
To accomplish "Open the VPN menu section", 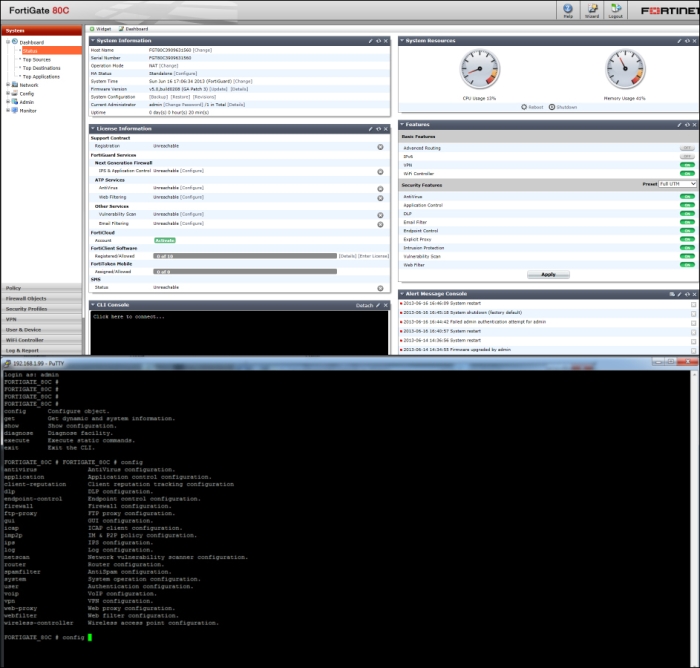I will click(x=42, y=319).
